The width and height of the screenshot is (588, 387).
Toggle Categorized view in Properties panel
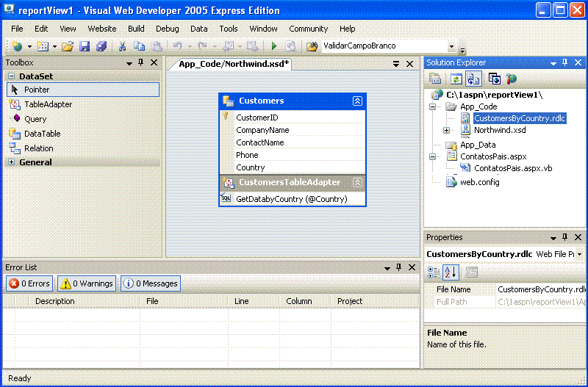434,272
